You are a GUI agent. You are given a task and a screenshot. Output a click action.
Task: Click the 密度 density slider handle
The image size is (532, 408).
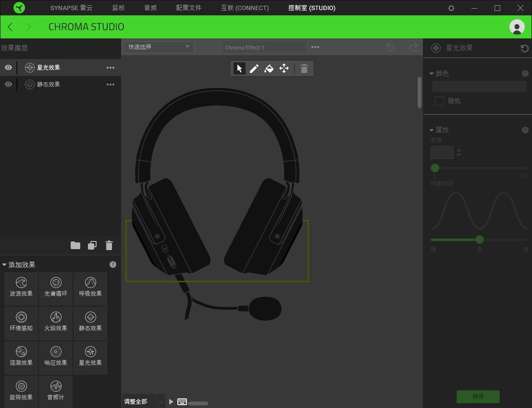click(x=435, y=168)
